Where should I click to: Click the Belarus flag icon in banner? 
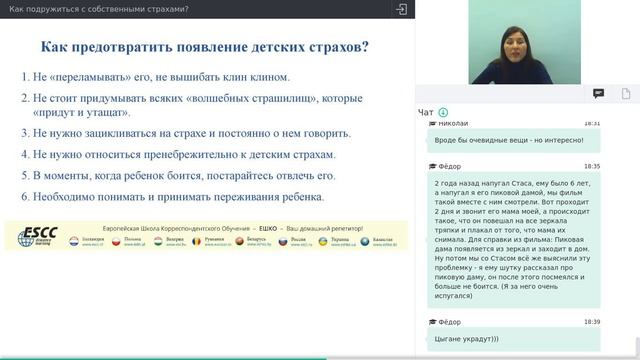pos(240,241)
